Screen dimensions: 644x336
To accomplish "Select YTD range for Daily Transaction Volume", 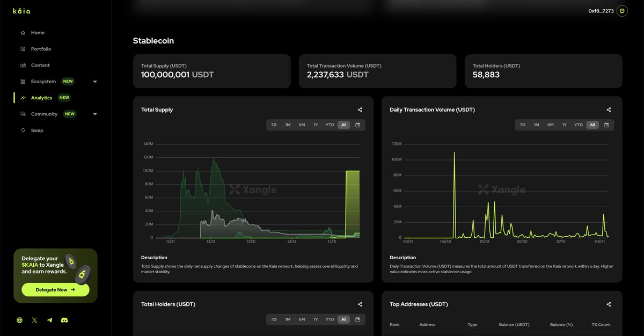I will pyautogui.click(x=578, y=125).
